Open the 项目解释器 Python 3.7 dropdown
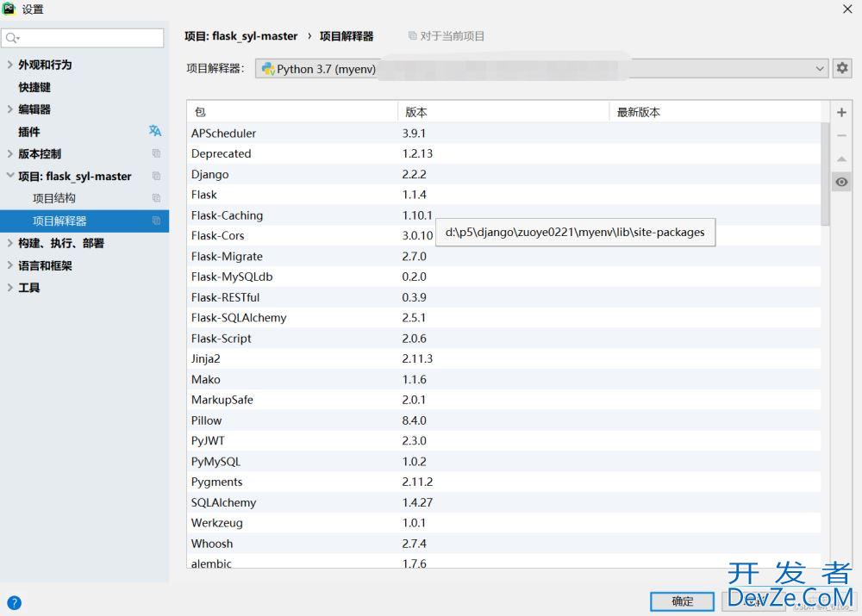 (x=541, y=69)
